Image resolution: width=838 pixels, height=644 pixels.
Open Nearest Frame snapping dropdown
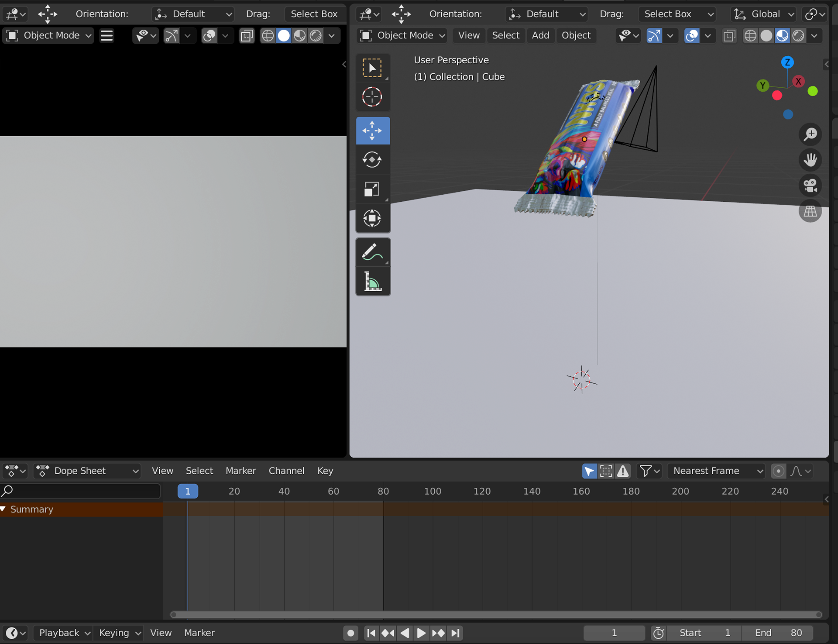point(716,471)
